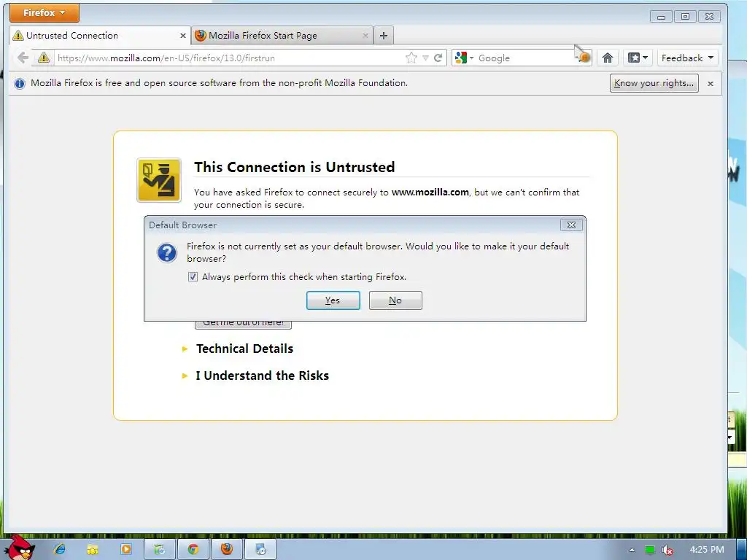The width and height of the screenshot is (747, 560).
Task: Click the 4:25 PM clock
Action: pos(707,550)
